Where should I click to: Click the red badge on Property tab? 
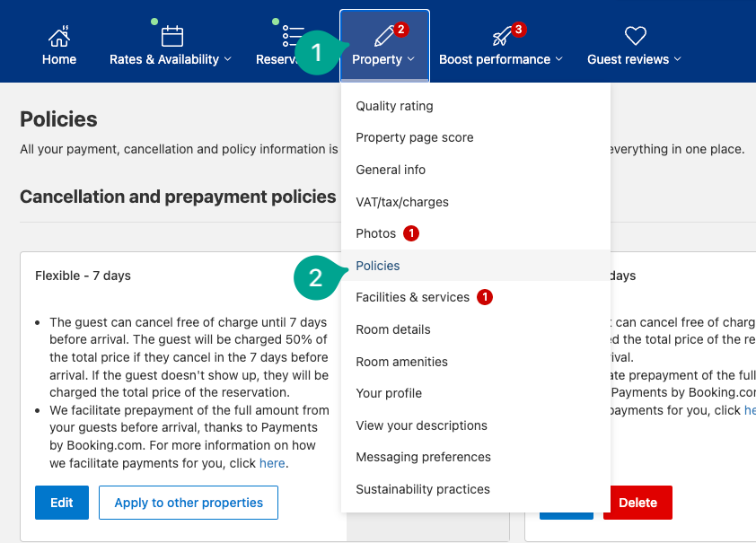click(400, 30)
